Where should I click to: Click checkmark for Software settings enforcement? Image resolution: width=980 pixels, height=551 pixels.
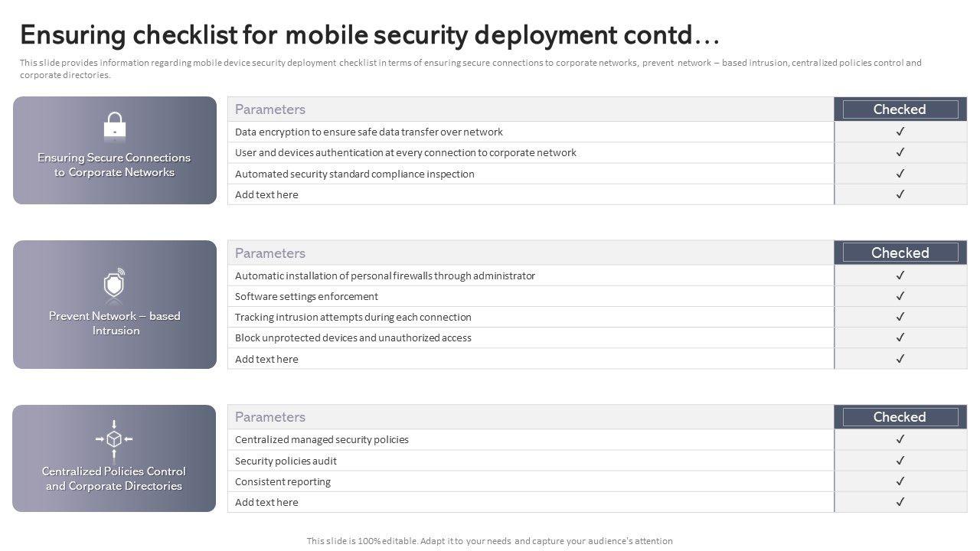tap(900, 296)
